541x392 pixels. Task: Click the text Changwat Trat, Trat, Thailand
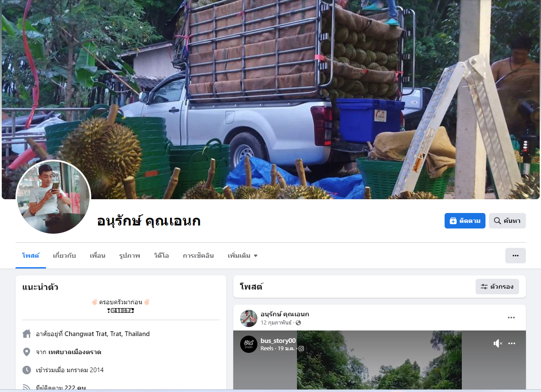tap(107, 334)
